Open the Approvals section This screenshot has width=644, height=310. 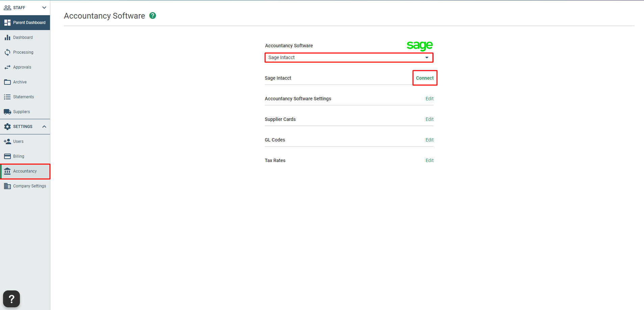[7, 67]
